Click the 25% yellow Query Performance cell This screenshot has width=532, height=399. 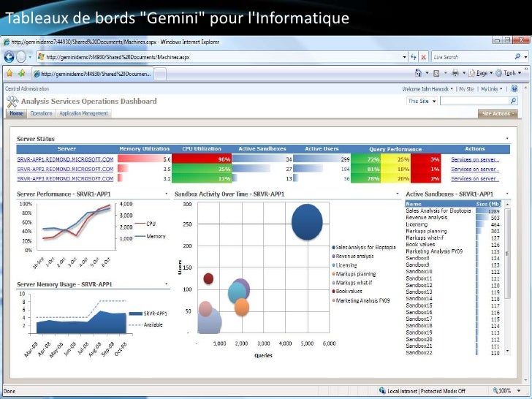pyautogui.click(x=395, y=159)
